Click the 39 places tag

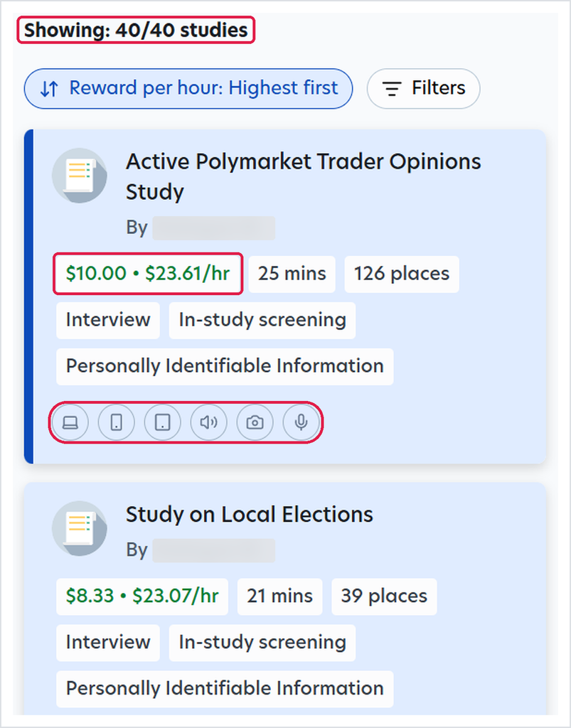(x=384, y=596)
